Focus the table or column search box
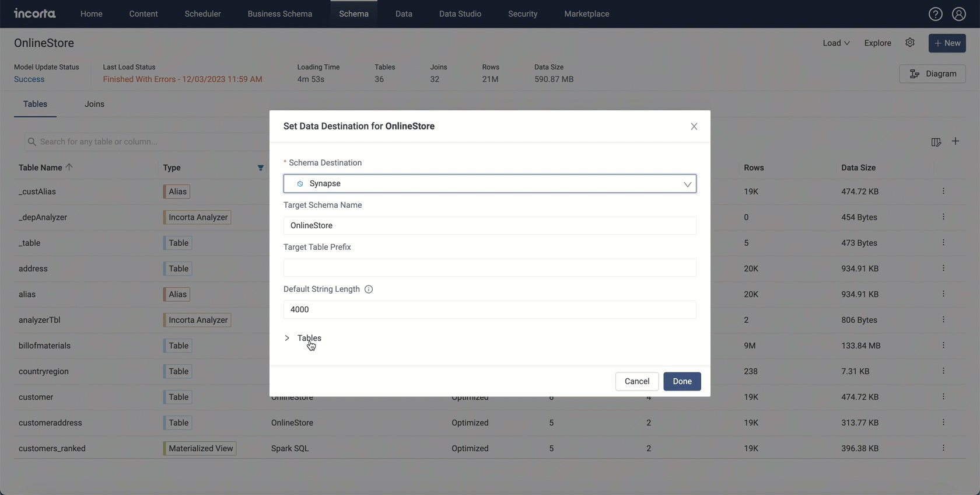The height and width of the screenshot is (495, 980). point(146,142)
